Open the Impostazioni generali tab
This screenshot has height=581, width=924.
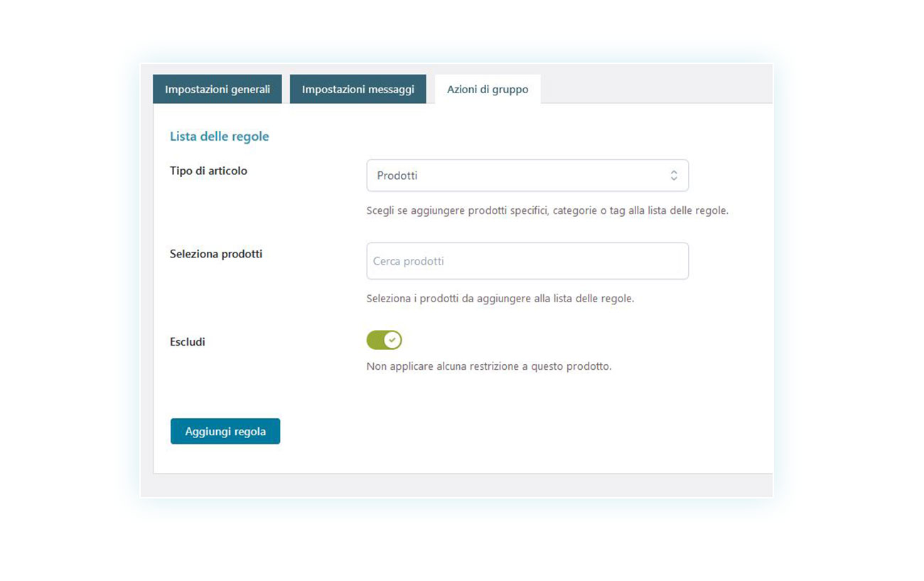[217, 90]
